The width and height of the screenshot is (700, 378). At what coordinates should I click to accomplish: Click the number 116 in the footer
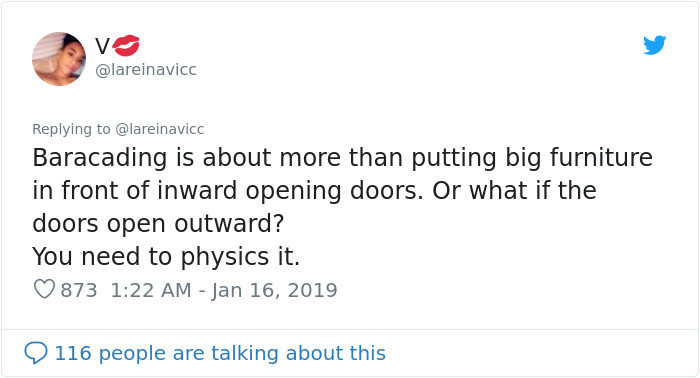[x=73, y=353]
